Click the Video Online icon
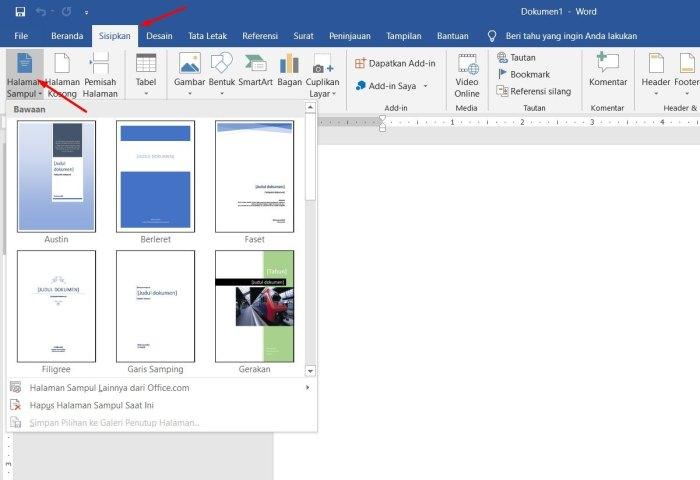This screenshot has height=480, width=700. [x=467, y=75]
